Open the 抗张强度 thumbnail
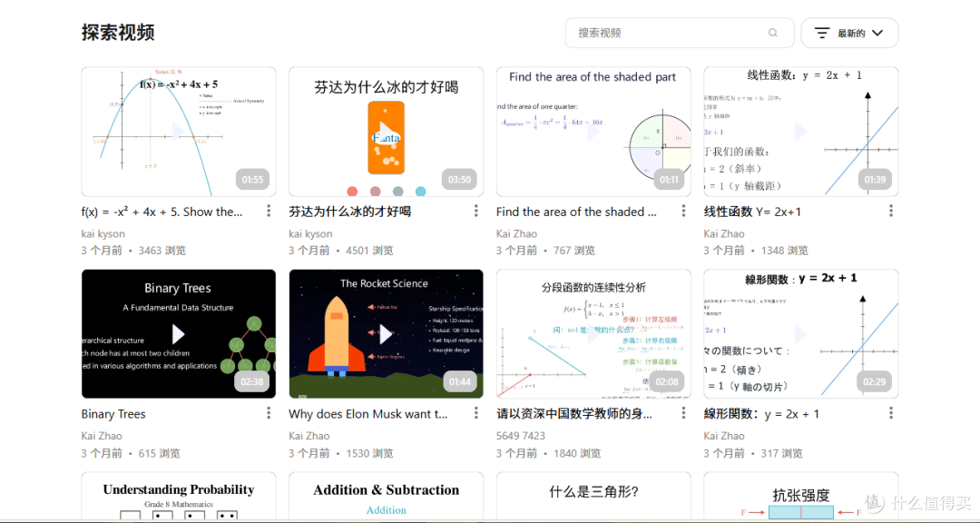This screenshot has width=980, height=523. coord(801,496)
